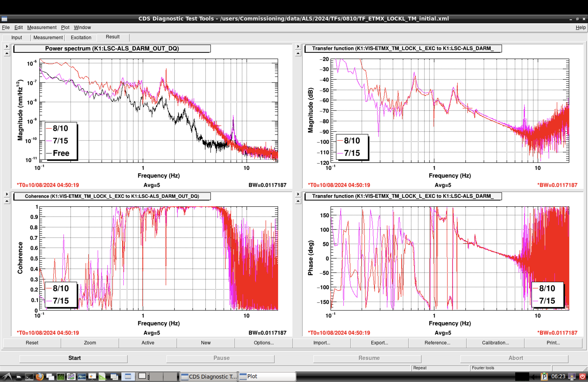Switch to the Excitation tab
Screen dimensions: 588x382
tap(81, 38)
